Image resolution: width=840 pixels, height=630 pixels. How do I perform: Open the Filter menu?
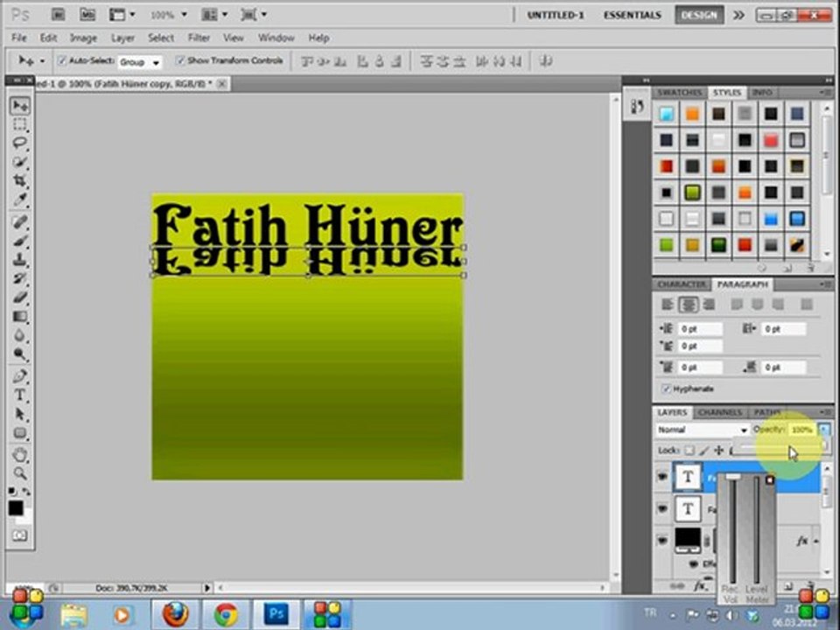coord(199,38)
